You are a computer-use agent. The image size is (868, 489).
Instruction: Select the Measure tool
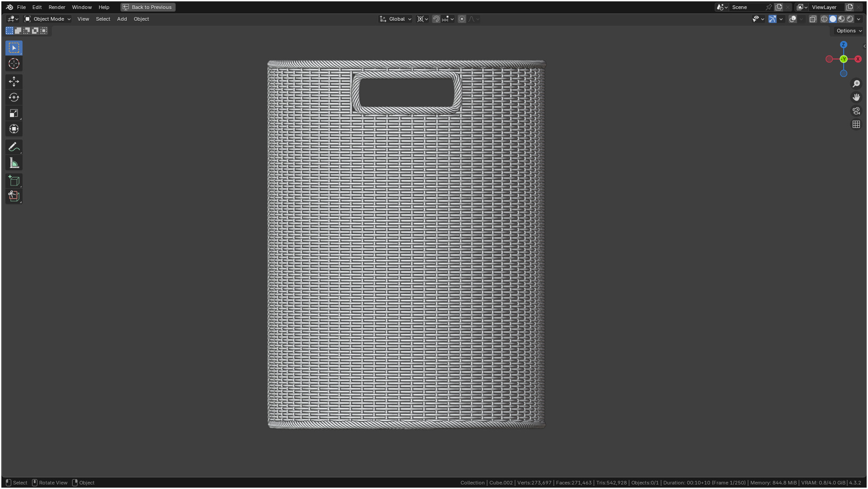pos(14,163)
